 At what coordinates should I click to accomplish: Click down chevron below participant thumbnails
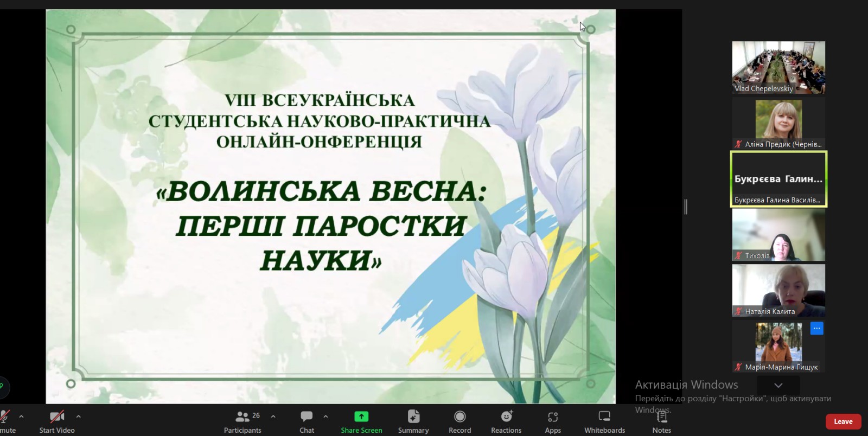pyautogui.click(x=778, y=386)
